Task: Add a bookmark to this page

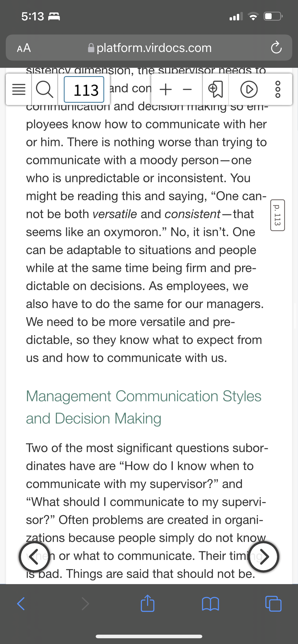Action: tap(216, 90)
